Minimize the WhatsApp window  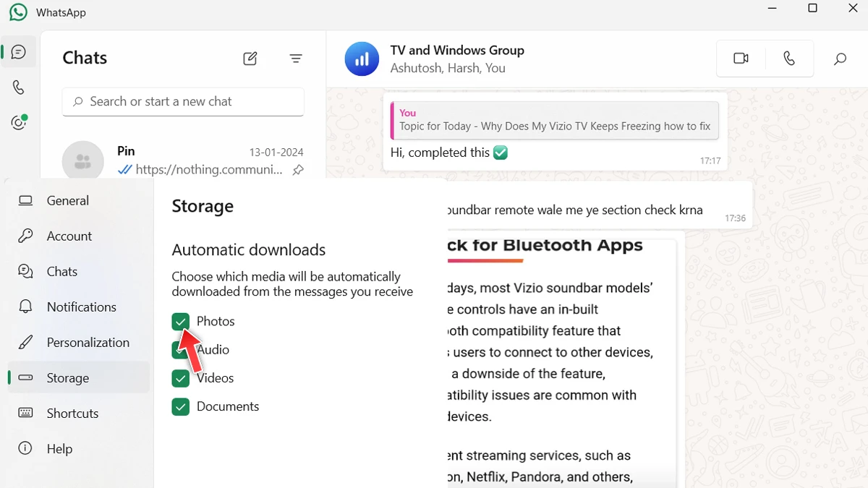point(772,9)
